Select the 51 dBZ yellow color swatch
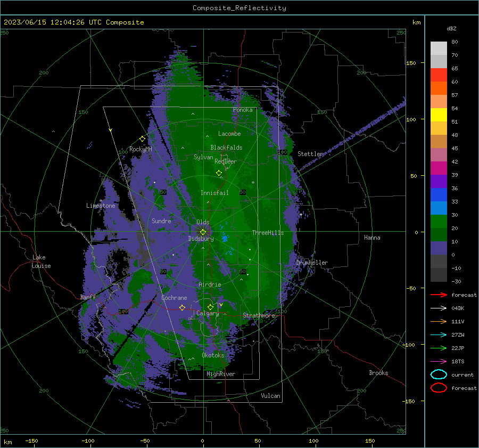Image resolution: width=479 pixels, height=448 pixels. tap(439, 115)
